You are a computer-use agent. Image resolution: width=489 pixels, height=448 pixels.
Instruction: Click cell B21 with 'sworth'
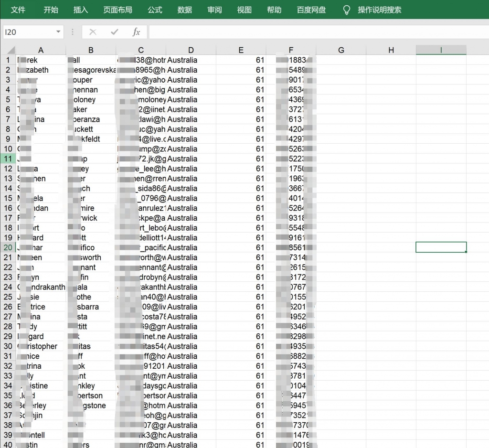pyautogui.click(x=91, y=257)
